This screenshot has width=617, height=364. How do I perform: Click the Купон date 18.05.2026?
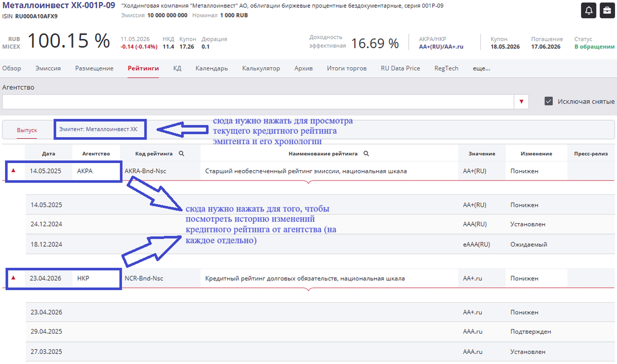point(505,46)
